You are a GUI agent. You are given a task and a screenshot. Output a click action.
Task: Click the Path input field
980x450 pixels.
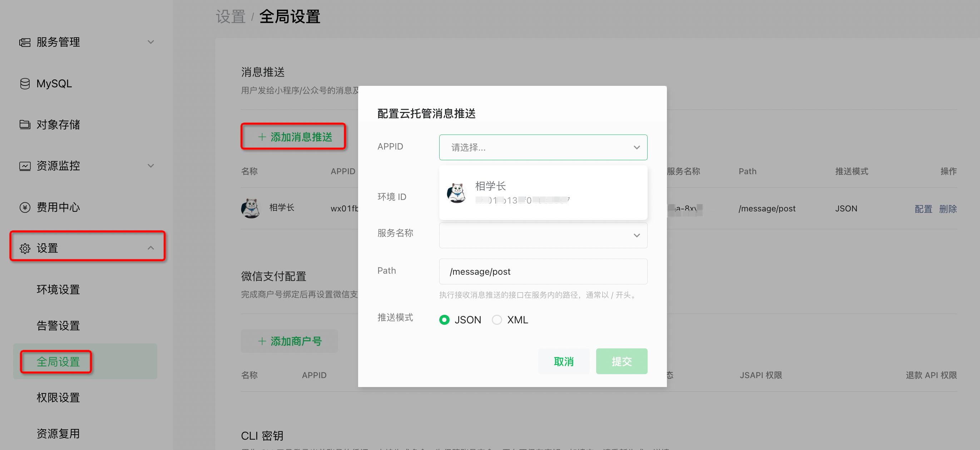click(x=543, y=272)
